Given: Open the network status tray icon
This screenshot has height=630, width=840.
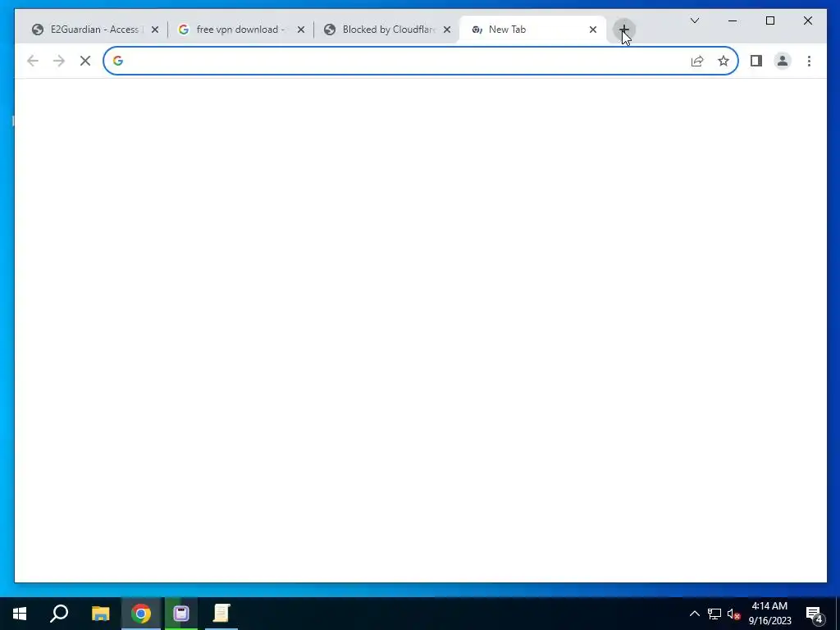Looking at the screenshot, I should click(714, 614).
